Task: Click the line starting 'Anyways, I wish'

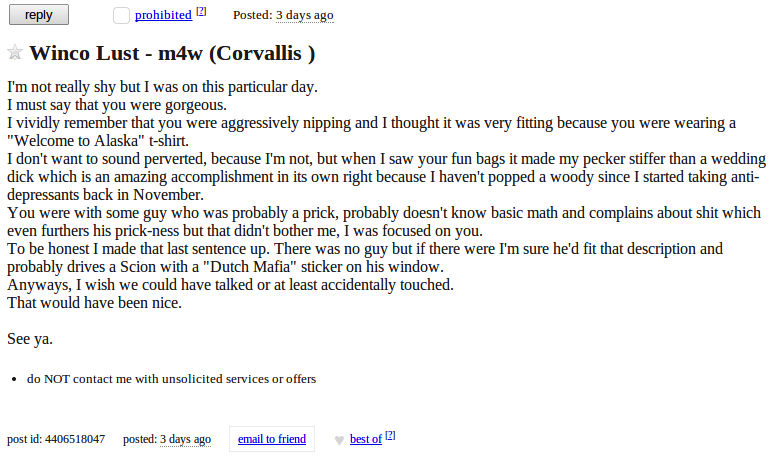Action: 230,284
